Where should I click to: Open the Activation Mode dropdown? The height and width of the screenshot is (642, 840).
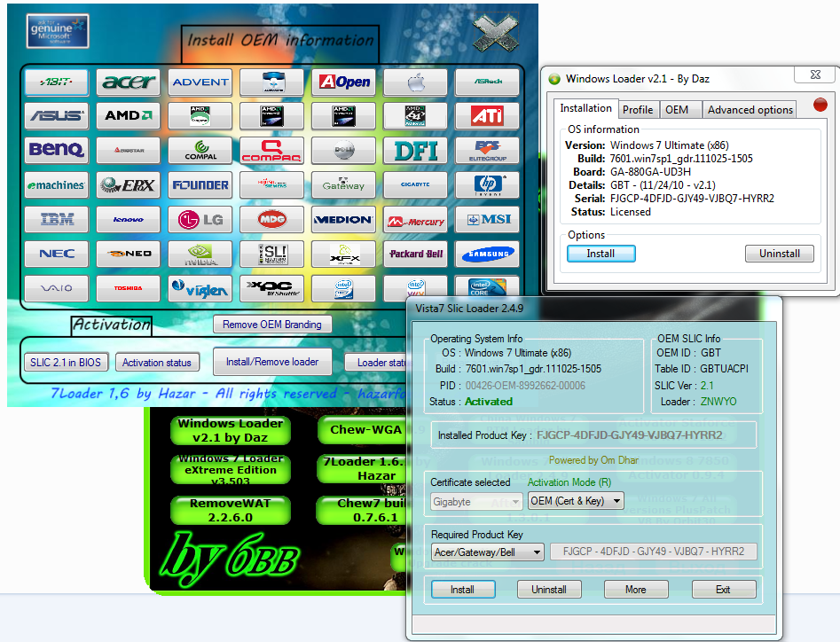click(x=577, y=501)
